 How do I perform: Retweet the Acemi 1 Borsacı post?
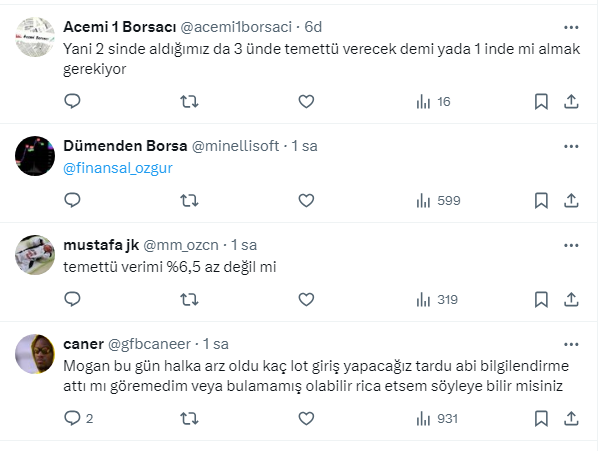[x=188, y=101]
